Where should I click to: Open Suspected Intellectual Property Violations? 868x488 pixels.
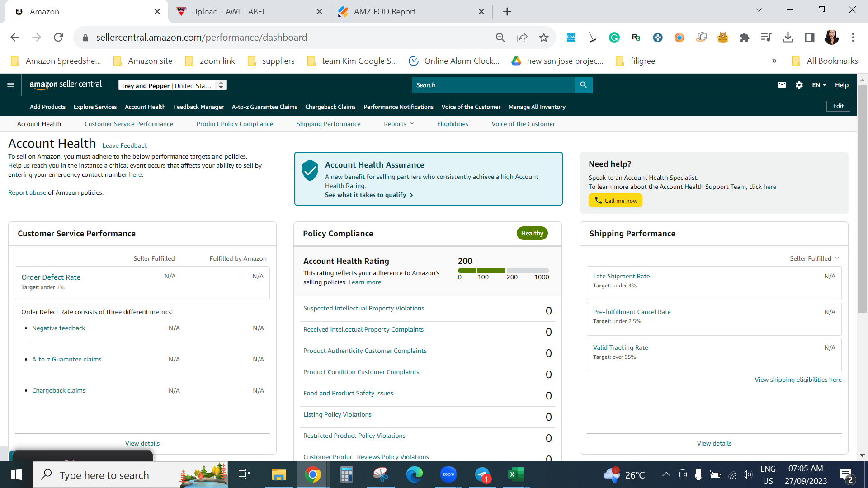point(364,308)
